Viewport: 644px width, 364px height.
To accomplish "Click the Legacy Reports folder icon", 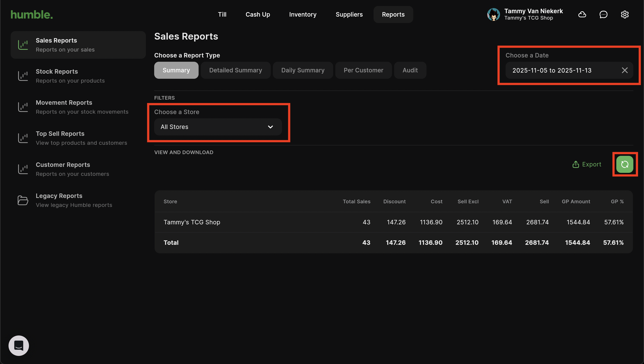I will pyautogui.click(x=23, y=200).
